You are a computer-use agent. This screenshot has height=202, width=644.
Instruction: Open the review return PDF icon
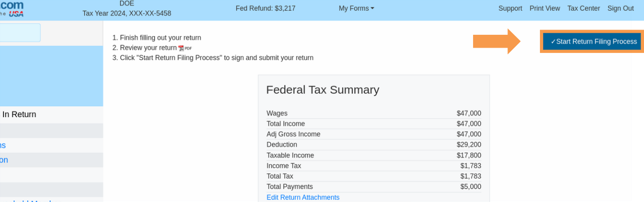point(185,48)
